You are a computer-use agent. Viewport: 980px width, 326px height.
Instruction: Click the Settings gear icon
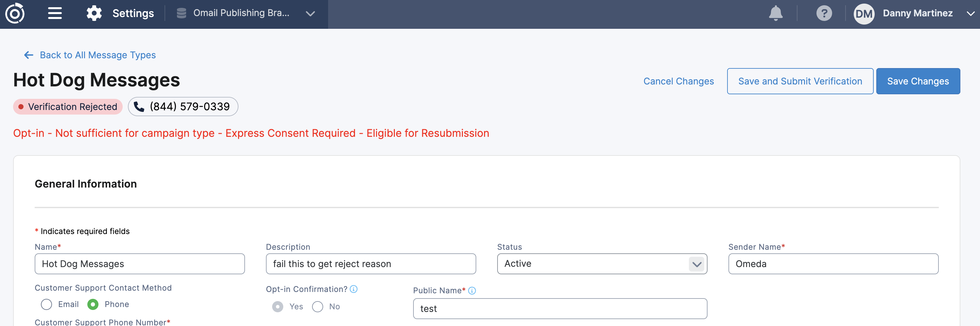click(x=94, y=14)
